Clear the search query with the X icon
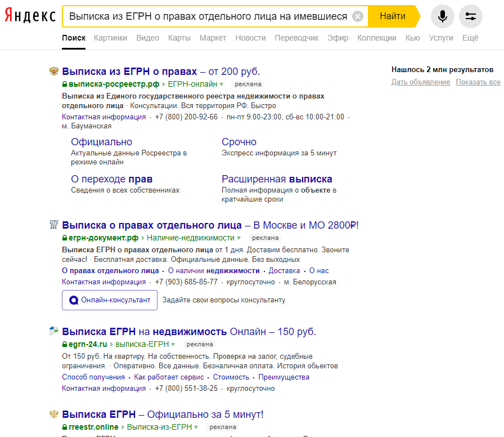504x437 pixels. coord(357,16)
